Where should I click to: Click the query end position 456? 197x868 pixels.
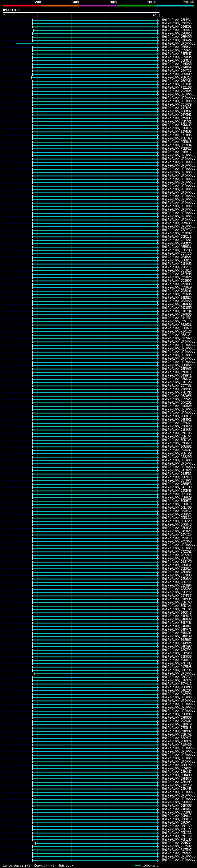[155, 15]
